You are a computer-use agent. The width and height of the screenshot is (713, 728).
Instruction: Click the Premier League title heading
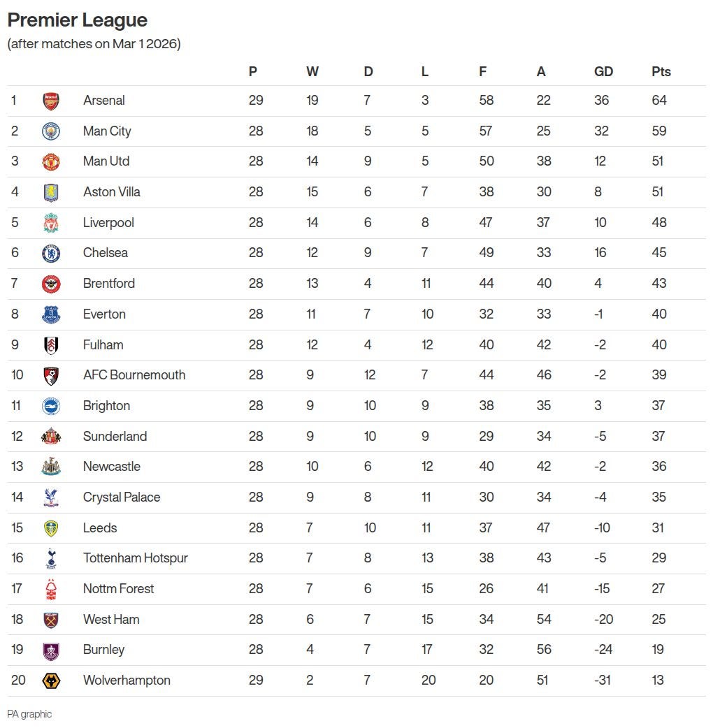[77, 20]
